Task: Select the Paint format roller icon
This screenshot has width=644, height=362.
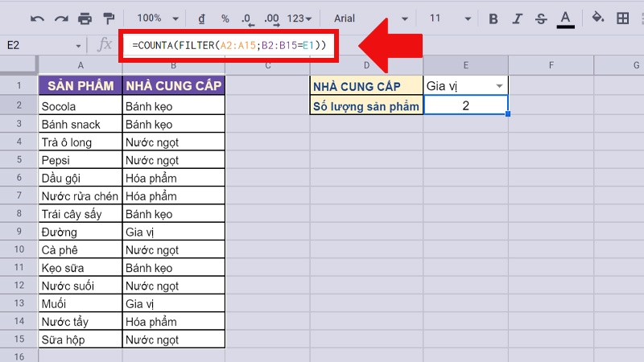Action: 109,19
